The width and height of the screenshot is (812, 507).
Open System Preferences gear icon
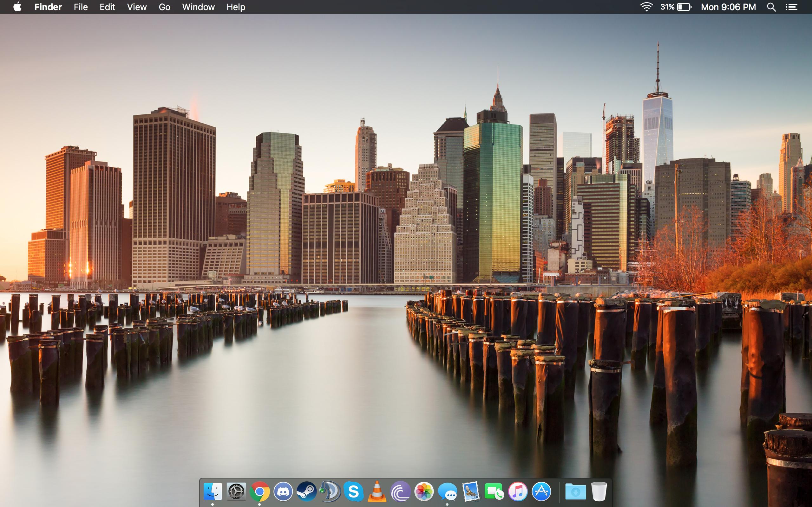(x=236, y=491)
